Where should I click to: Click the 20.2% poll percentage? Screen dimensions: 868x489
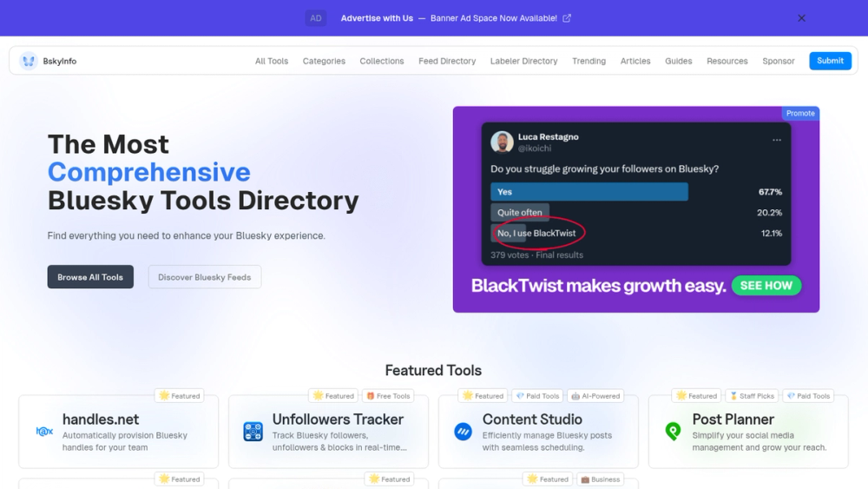coord(769,213)
